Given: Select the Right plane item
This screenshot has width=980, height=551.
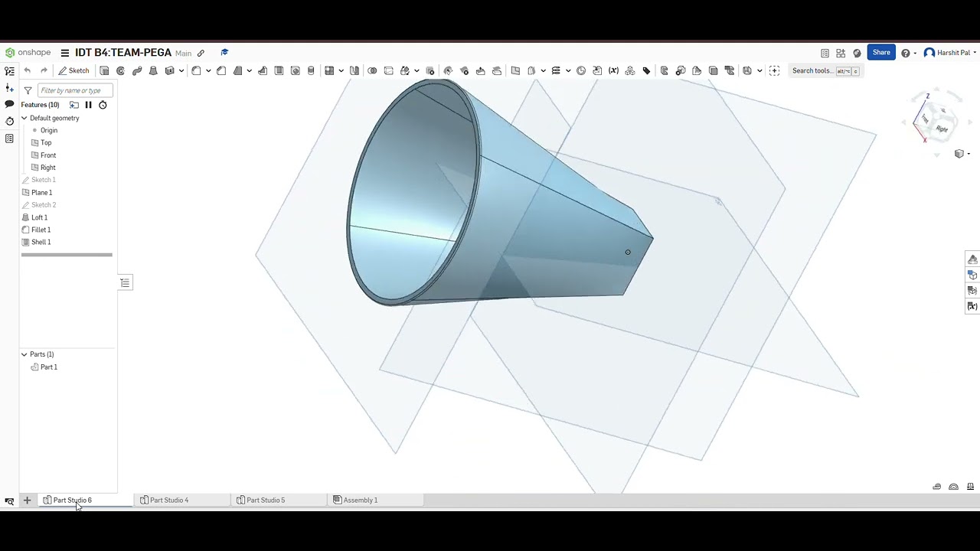Looking at the screenshot, I should point(47,168).
